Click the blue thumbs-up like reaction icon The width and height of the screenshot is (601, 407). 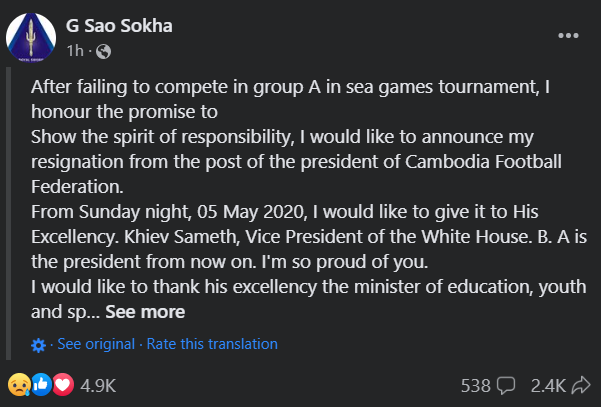tap(41, 384)
